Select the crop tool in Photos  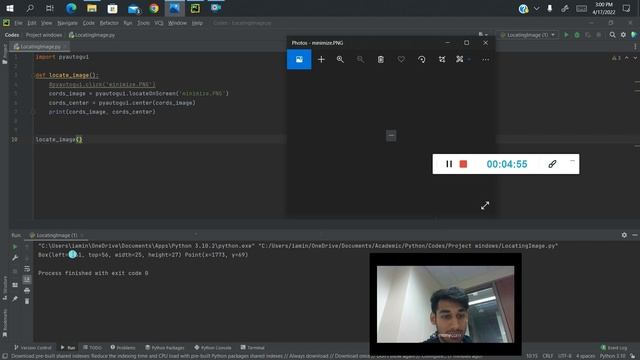(442, 60)
